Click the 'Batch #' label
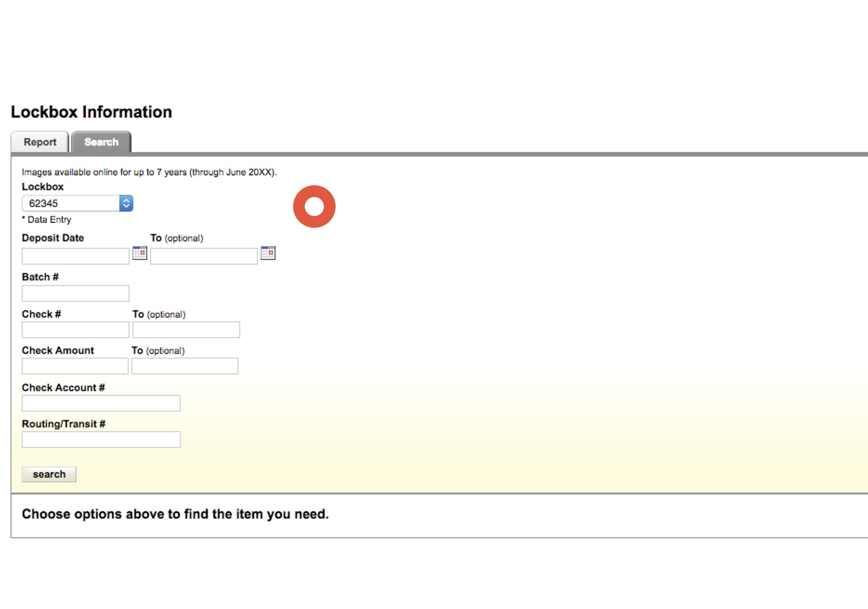 (x=40, y=277)
